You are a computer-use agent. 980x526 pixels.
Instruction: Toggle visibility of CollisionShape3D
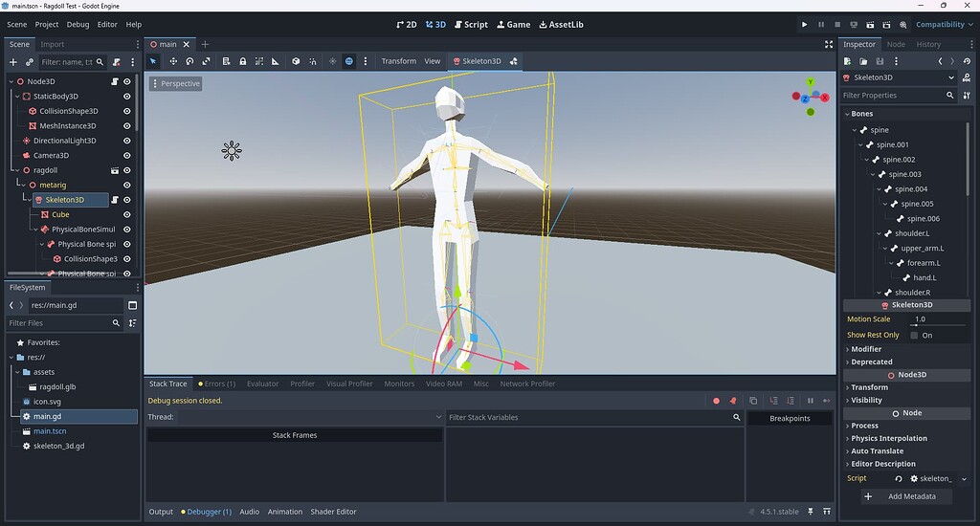[x=127, y=111]
